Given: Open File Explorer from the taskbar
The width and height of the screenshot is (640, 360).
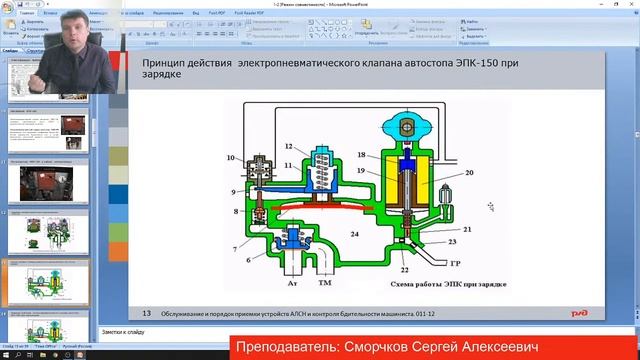Looking at the screenshot, I should 42,355.
